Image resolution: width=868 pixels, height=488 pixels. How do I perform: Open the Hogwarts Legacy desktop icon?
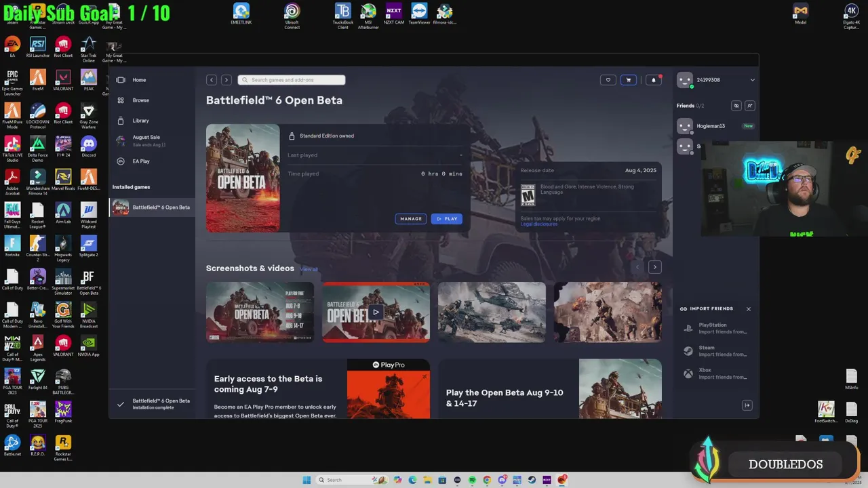pyautogui.click(x=63, y=249)
